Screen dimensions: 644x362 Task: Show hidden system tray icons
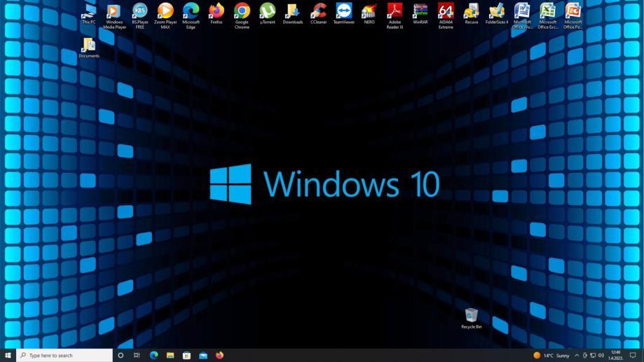[577, 356]
